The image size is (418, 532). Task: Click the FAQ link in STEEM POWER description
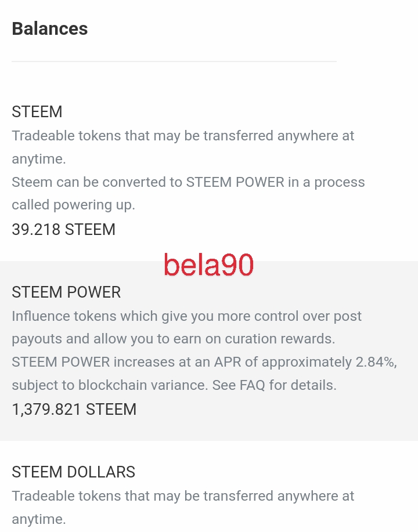pyautogui.click(x=253, y=385)
